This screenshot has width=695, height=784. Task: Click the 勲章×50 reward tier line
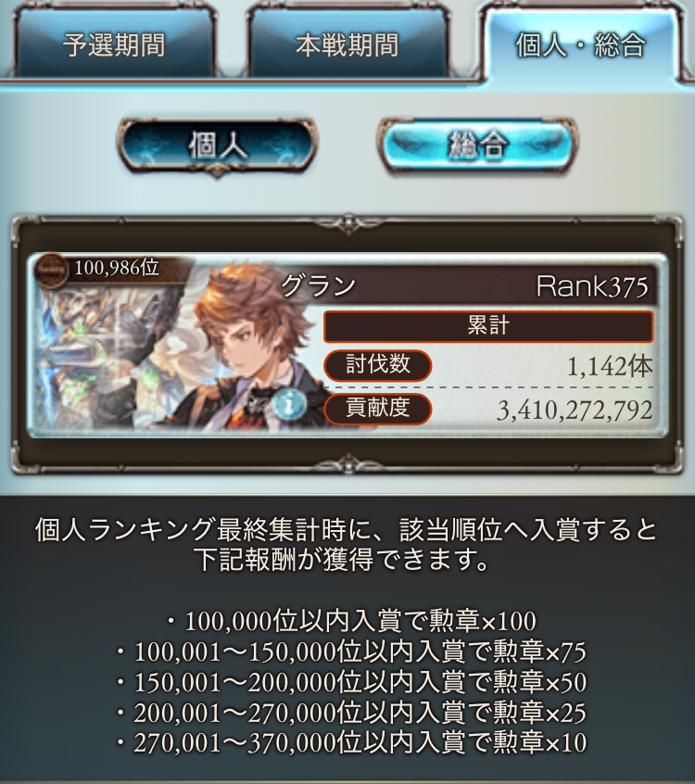[351, 682]
